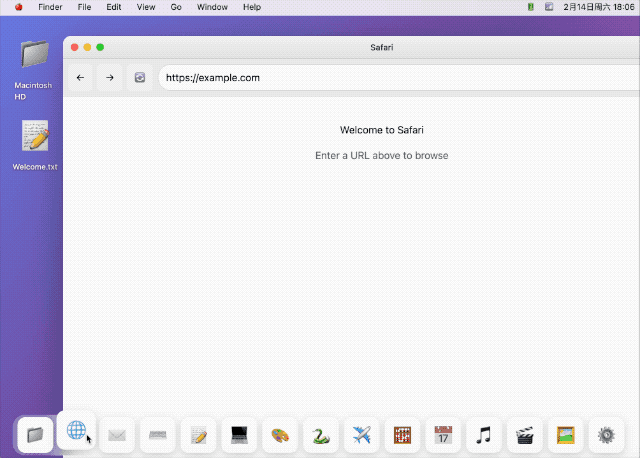Viewport: 640px width, 458px height.
Task: Click the Enter a URL above text
Action: (382, 156)
